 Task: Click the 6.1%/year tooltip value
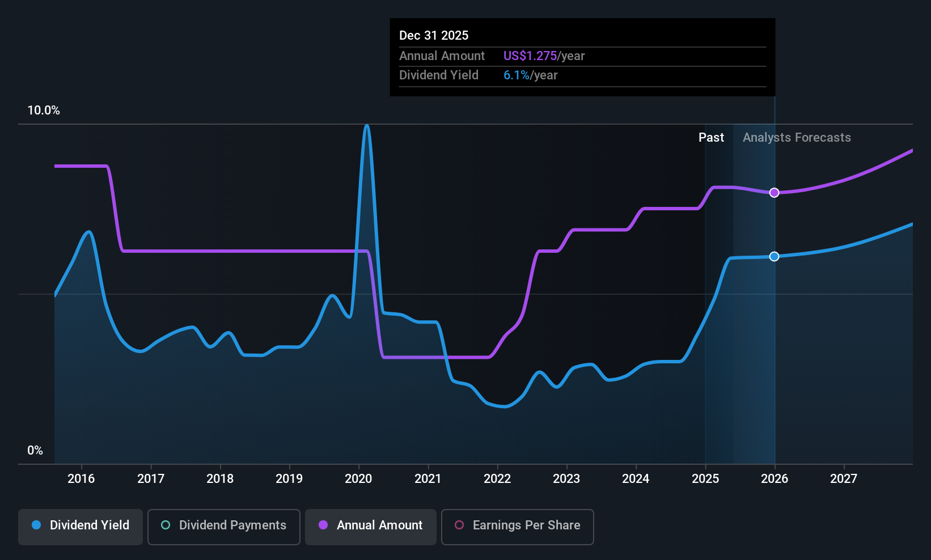(x=530, y=75)
